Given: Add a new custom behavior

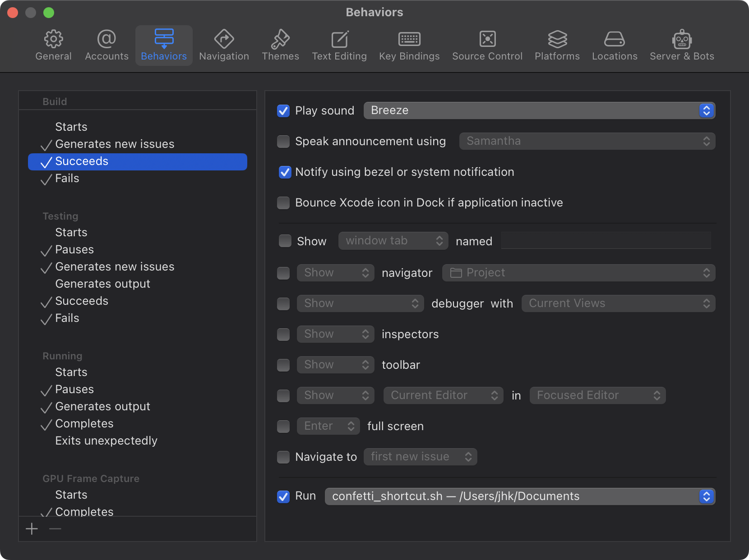Looking at the screenshot, I should [32, 528].
